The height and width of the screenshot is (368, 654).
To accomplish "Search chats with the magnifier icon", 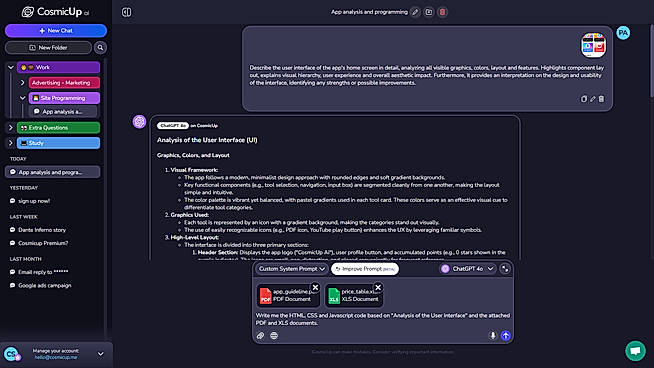I will 100,48.
